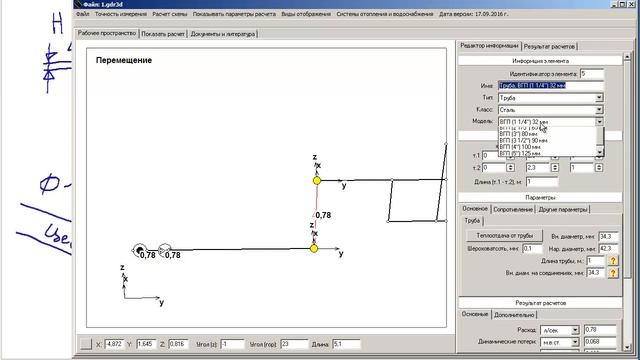Screen dimensions: 640x360
Task: Select Редактор информации tab
Action: point(489,46)
